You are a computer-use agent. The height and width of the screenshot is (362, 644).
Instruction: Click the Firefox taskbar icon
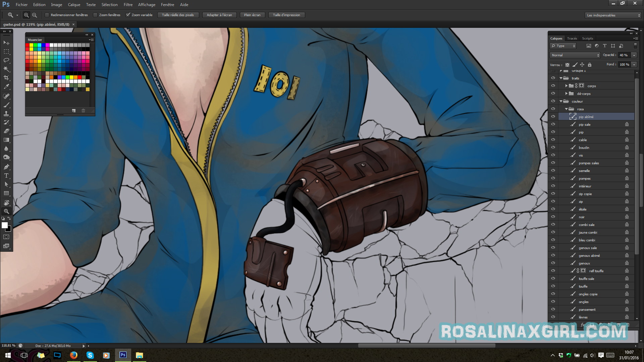tap(73, 355)
